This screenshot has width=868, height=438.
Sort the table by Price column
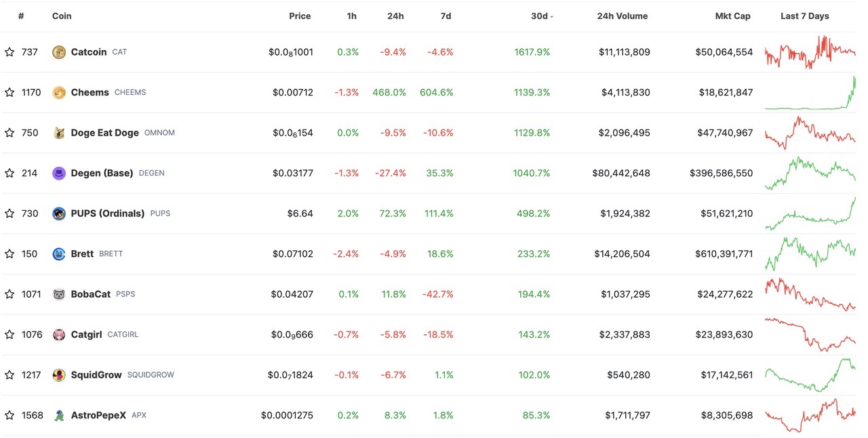(300, 16)
